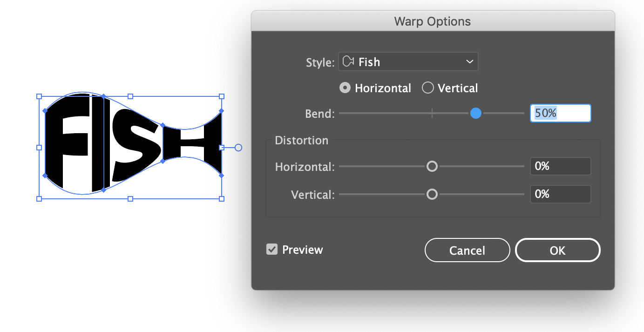Select the Bend percentage input field
The width and height of the screenshot is (644, 332).
click(560, 113)
